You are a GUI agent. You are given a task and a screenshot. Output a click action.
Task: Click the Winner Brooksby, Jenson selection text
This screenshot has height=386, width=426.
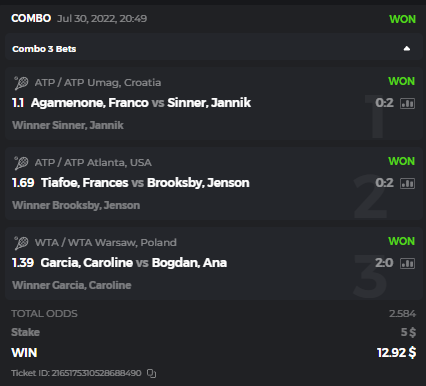pyautogui.click(x=76, y=205)
